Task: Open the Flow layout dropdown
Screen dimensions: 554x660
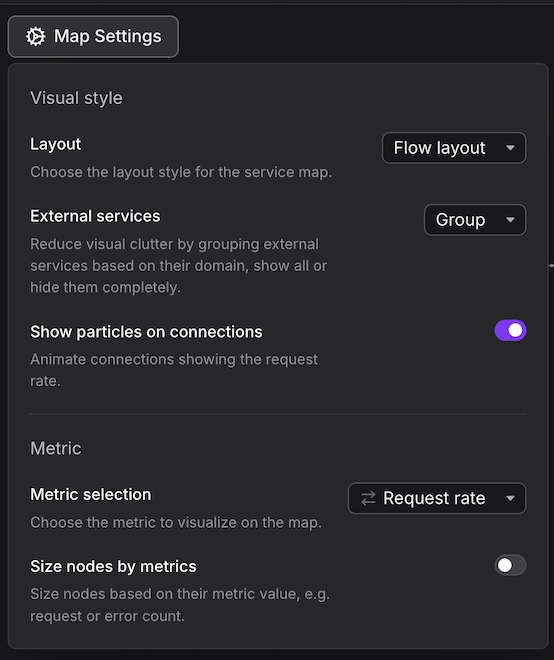Action: (x=454, y=148)
